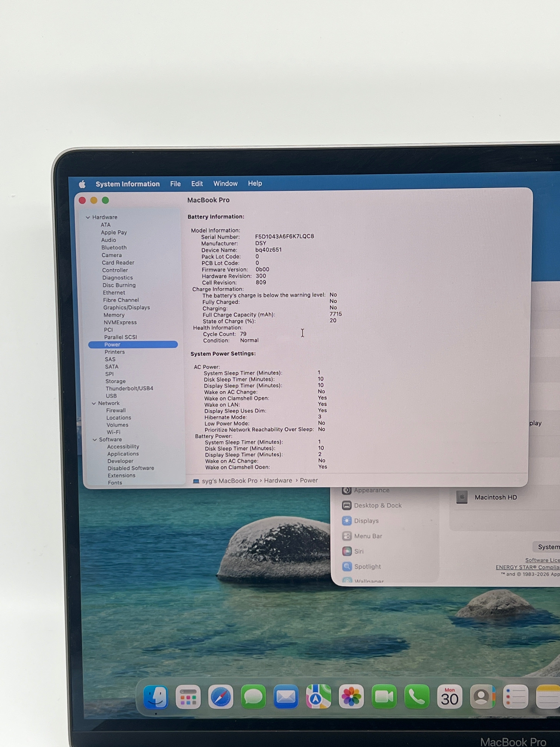
Task: Open the Window menu
Action: point(225,183)
